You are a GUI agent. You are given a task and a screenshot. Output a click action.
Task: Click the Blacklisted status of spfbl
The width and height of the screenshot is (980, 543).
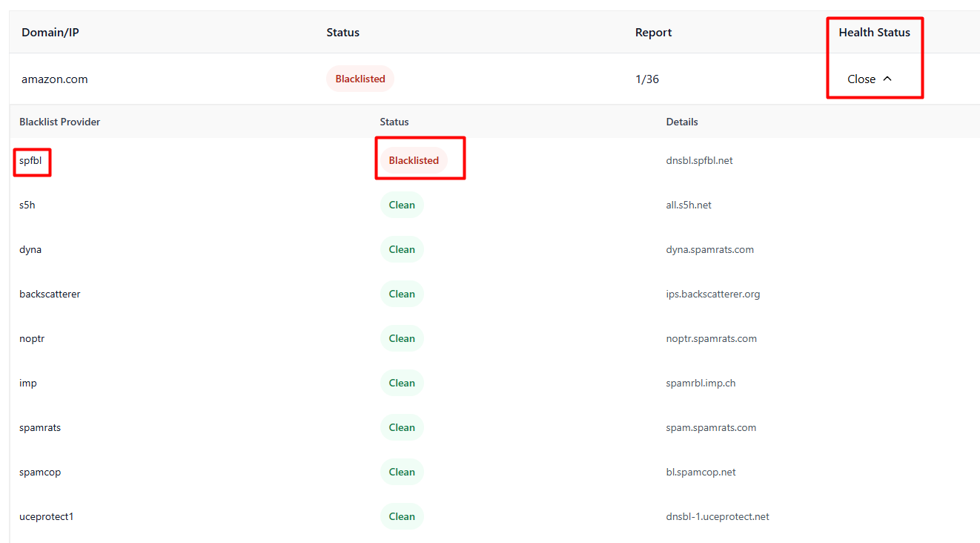(x=414, y=160)
